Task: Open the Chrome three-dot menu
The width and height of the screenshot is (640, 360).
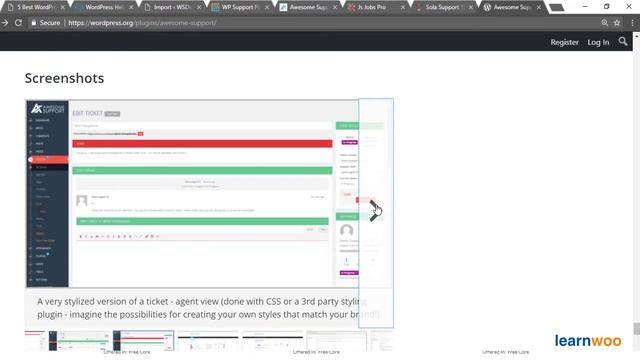Action: [x=632, y=23]
